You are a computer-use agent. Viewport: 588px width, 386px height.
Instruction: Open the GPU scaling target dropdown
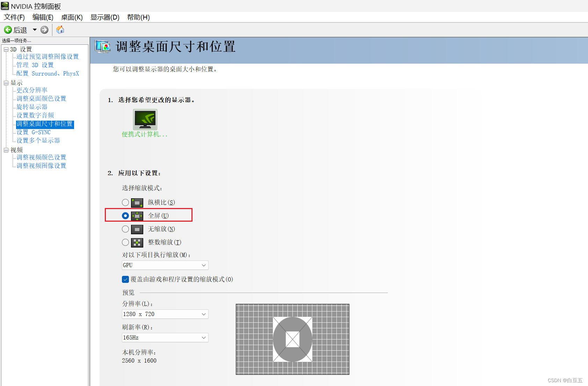tap(165, 265)
